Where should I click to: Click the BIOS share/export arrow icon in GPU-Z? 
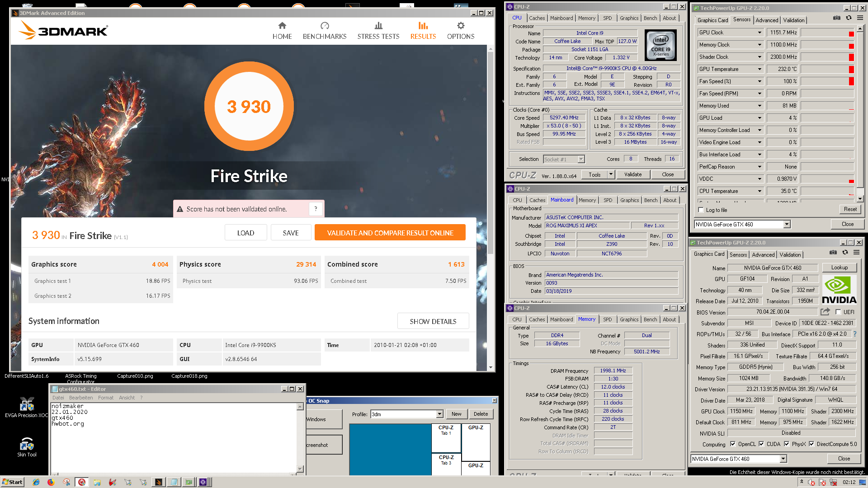826,312
